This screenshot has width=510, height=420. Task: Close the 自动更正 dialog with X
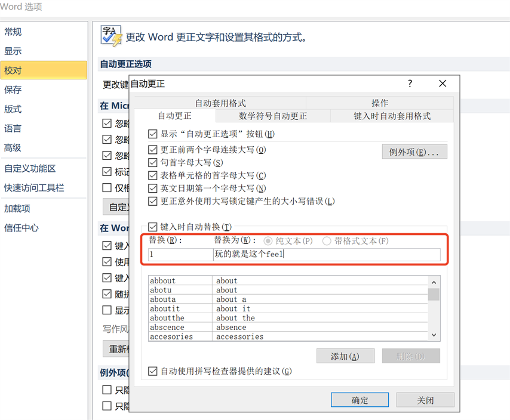(443, 84)
